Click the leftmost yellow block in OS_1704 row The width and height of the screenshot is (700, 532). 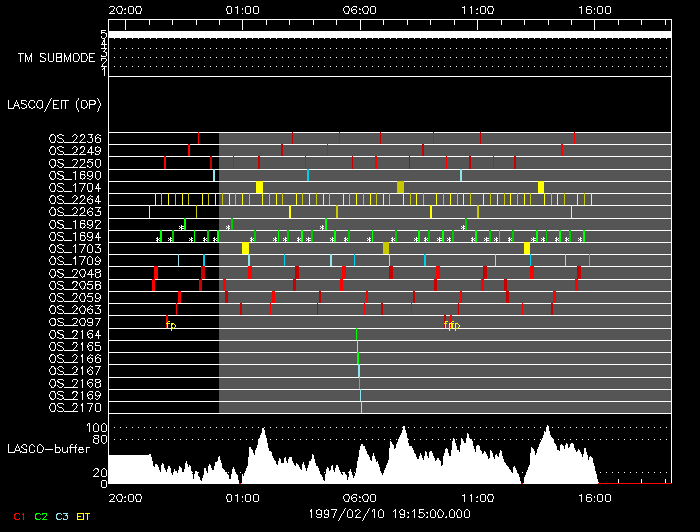pyautogui.click(x=259, y=187)
